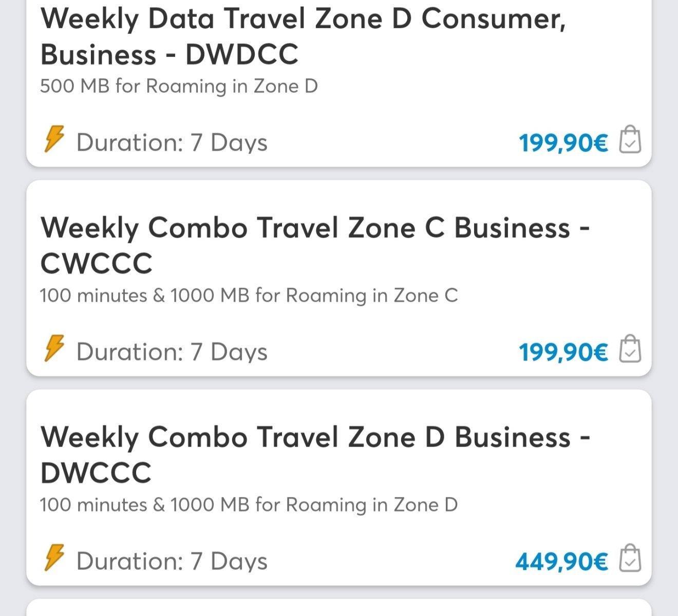Open Weekly Combo Travel Zone C Business title
The height and width of the screenshot is (616, 678).
[314, 229]
